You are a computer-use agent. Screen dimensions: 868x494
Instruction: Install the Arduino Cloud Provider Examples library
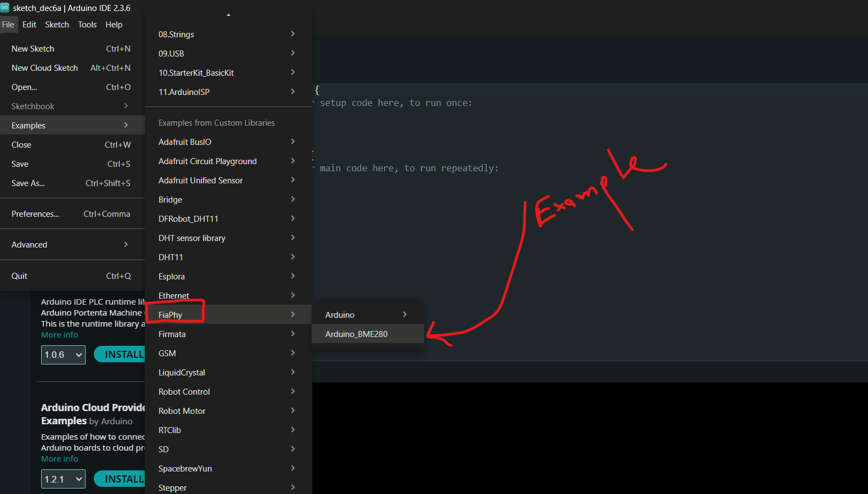coord(121,479)
